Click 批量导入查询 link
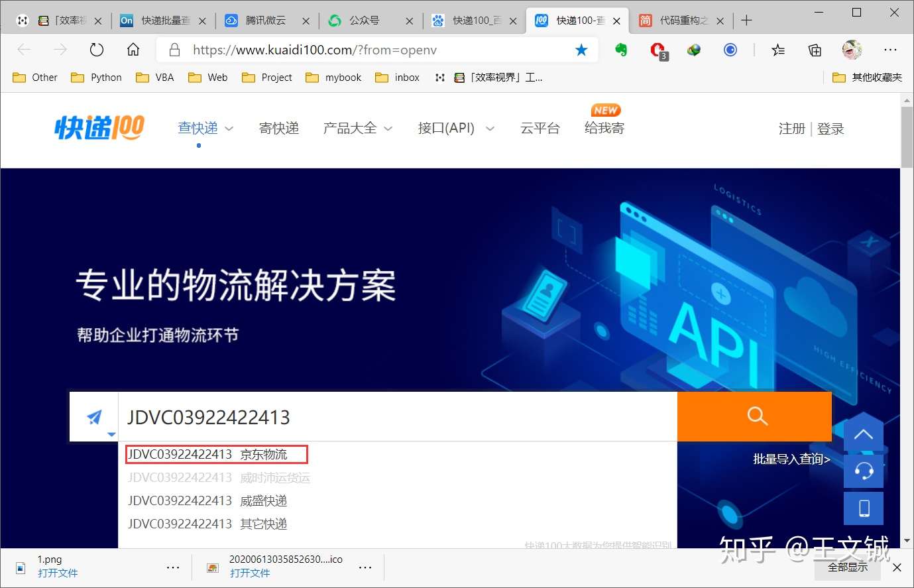Viewport: 914px width, 588px height. coord(791,459)
